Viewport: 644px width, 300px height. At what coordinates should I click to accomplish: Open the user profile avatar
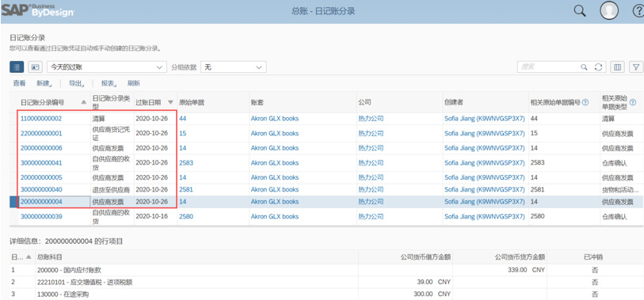tap(609, 11)
